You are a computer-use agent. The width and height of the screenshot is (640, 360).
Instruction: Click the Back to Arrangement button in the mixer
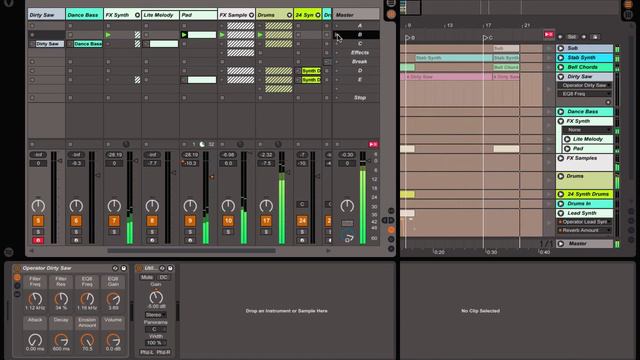(373, 144)
